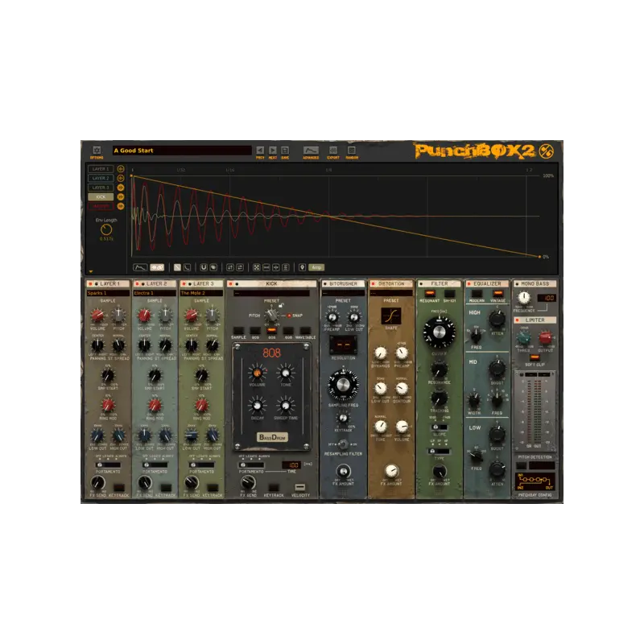Enable the Kick pitch Snap LED

coord(289,316)
